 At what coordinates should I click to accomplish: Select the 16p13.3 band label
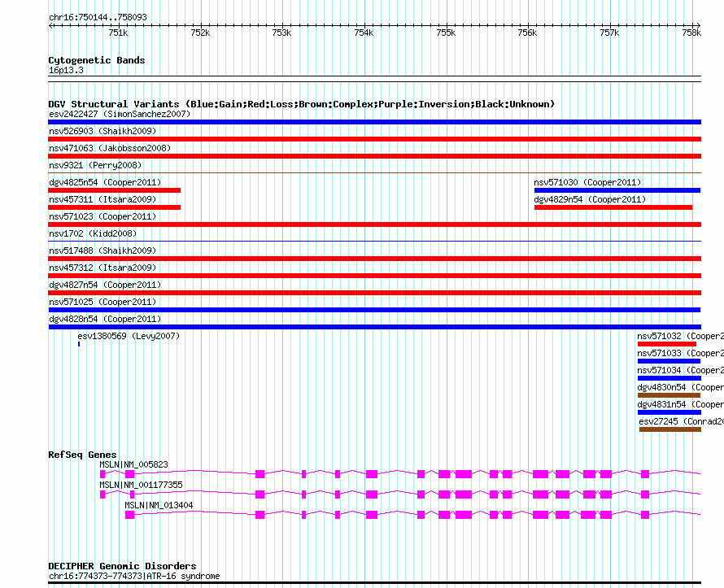[x=66, y=70]
